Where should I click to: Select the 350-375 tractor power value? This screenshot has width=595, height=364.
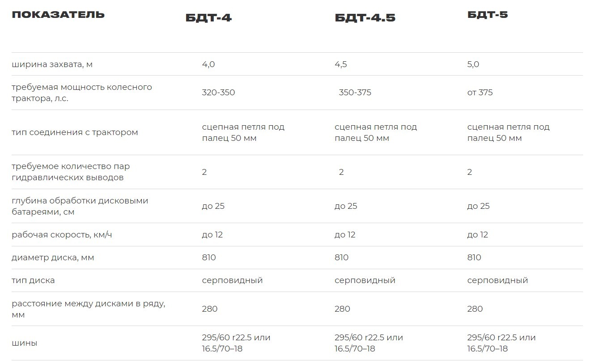(355, 93)
